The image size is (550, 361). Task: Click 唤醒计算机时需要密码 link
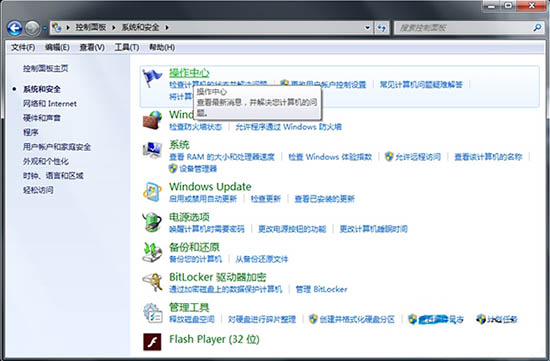tap(207, 229)
